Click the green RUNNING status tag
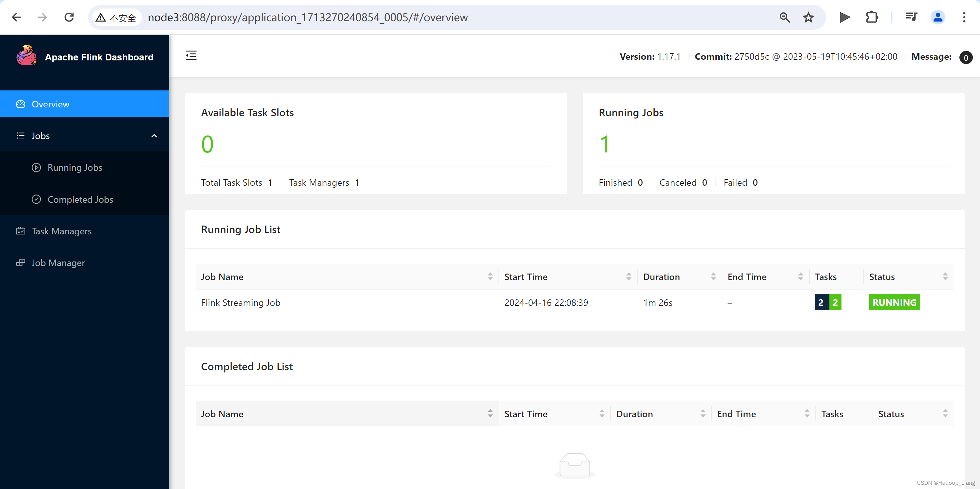980x489 pixels. point(894,302)
